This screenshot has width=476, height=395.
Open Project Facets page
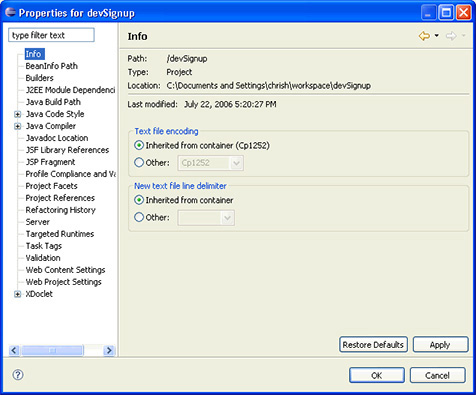click(51, 186)
